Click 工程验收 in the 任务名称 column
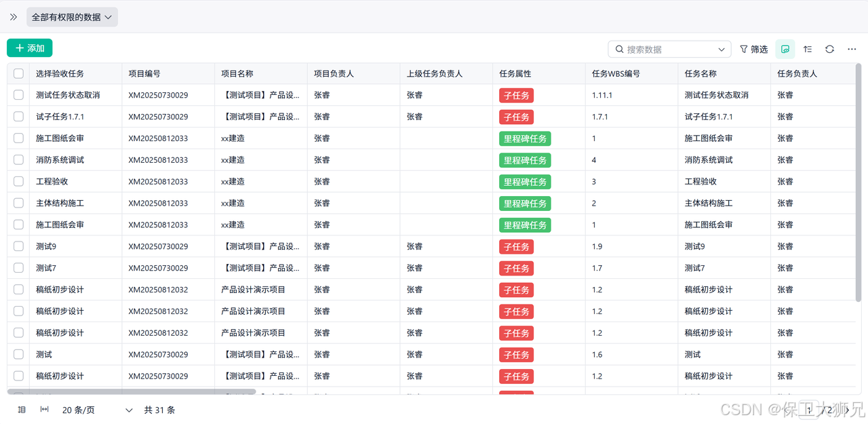 701,182
